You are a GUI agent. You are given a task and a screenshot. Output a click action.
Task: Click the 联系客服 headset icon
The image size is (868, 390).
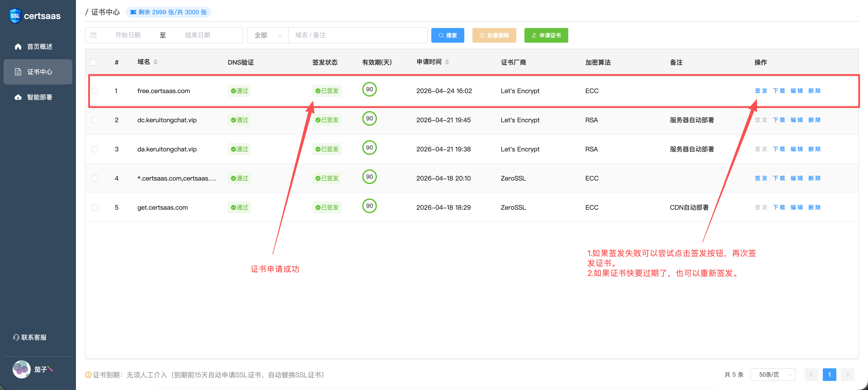point(16,337)
